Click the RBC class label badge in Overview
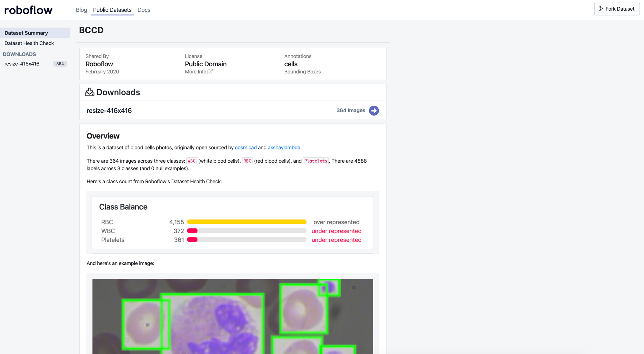Image resolution: width=644 pixels, height=354 pixels. (x=247, y=160)
